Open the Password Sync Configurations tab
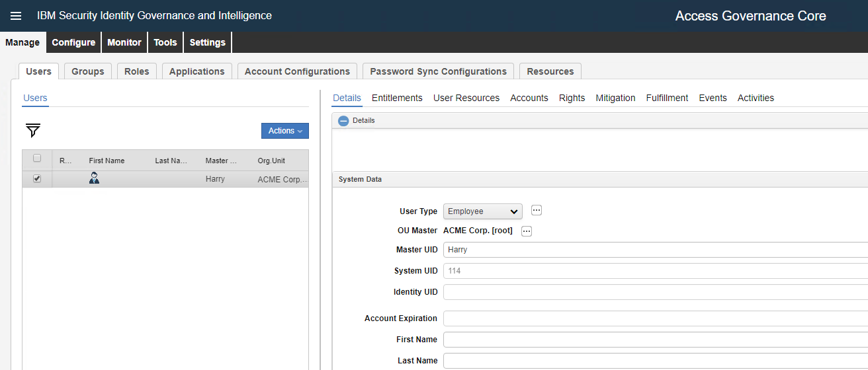The height and width of the screenshot is (370, 868). [438, 71]
